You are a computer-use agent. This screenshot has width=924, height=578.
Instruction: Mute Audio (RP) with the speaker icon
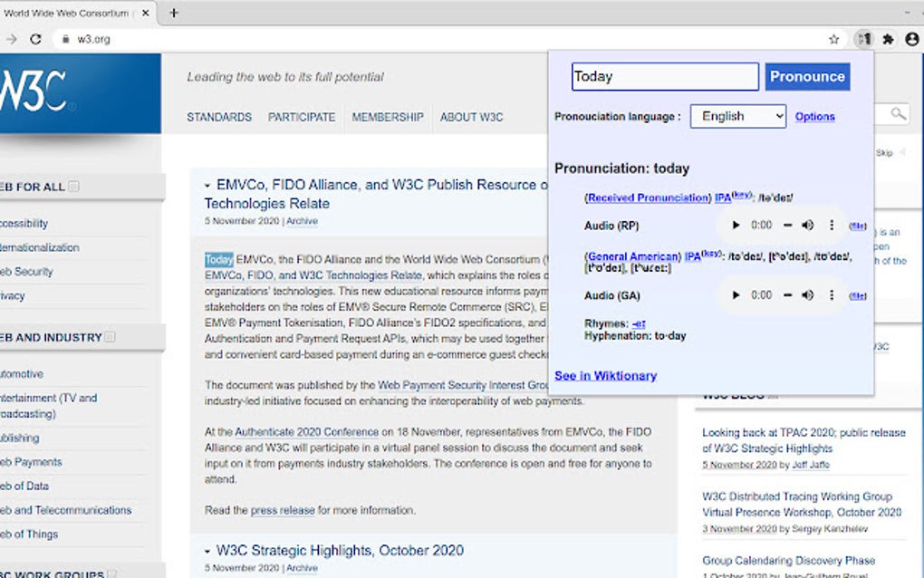[x=807, y=225]
